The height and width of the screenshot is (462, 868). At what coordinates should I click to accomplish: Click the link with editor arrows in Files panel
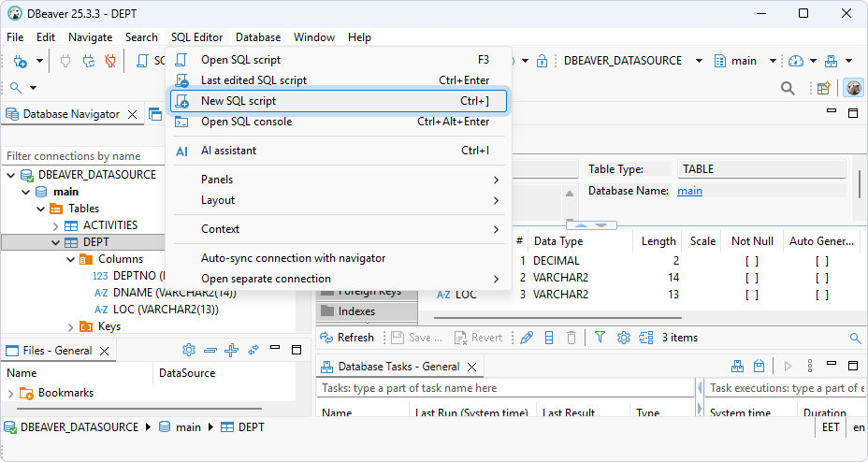tap(253, 350)
